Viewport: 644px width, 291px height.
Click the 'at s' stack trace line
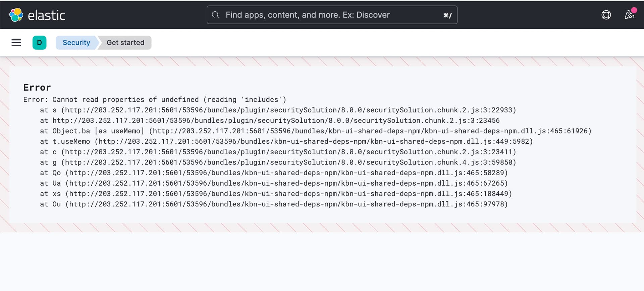tap(278, 110)
